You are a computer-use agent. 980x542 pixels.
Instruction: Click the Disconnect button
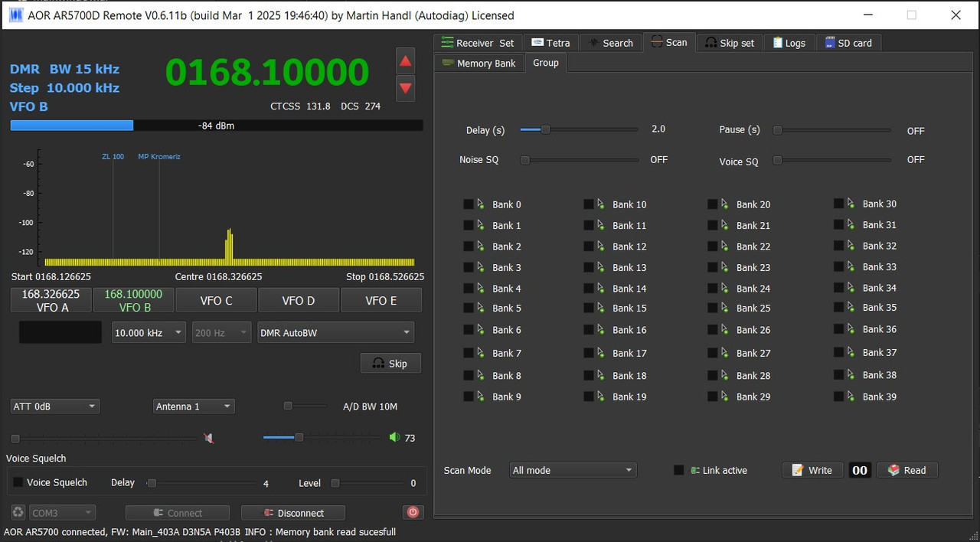tap(293, 513)
